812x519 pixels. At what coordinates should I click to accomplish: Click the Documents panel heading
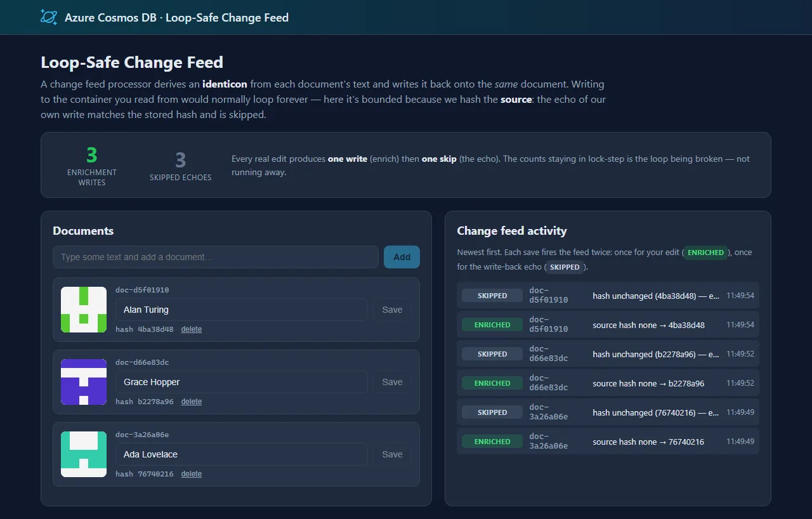83,231
